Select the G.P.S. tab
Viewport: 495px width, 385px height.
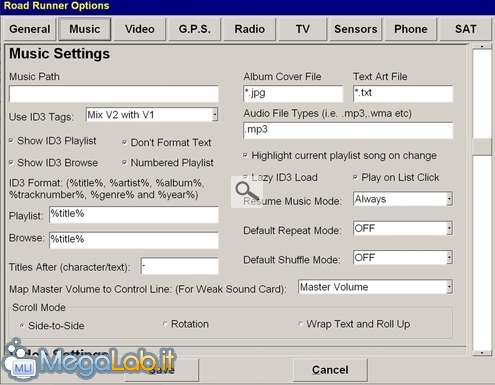point(195,29)
